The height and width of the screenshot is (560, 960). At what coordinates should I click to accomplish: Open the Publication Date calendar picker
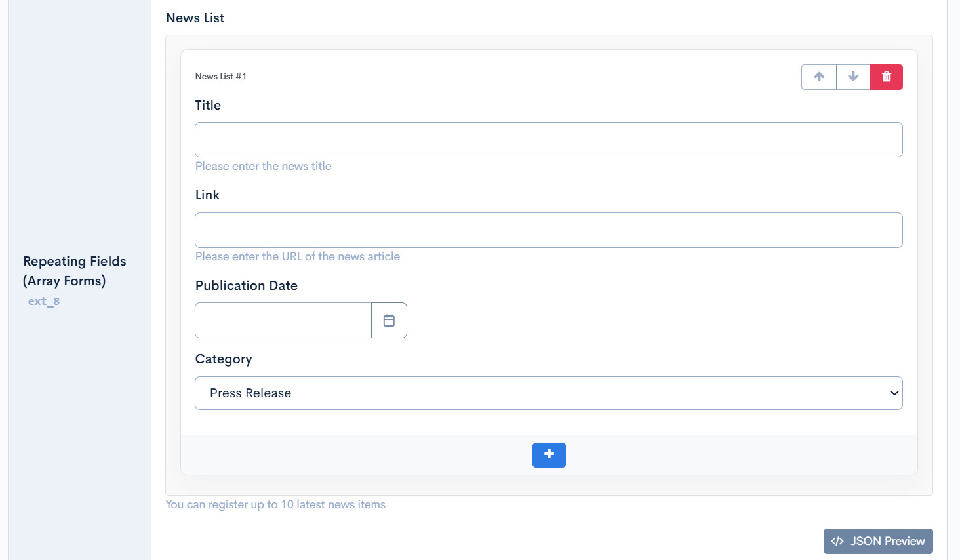(389, 321)
